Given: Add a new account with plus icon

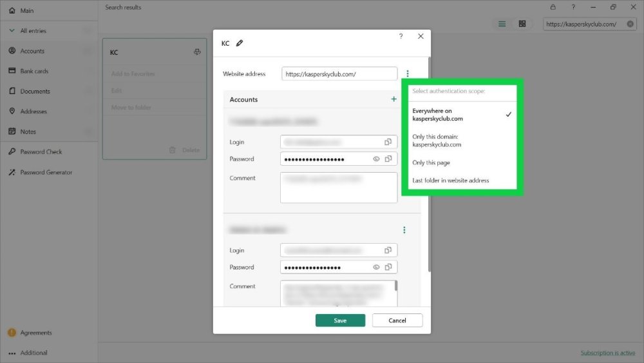Looking at the screenshot, I should (393, 99).
